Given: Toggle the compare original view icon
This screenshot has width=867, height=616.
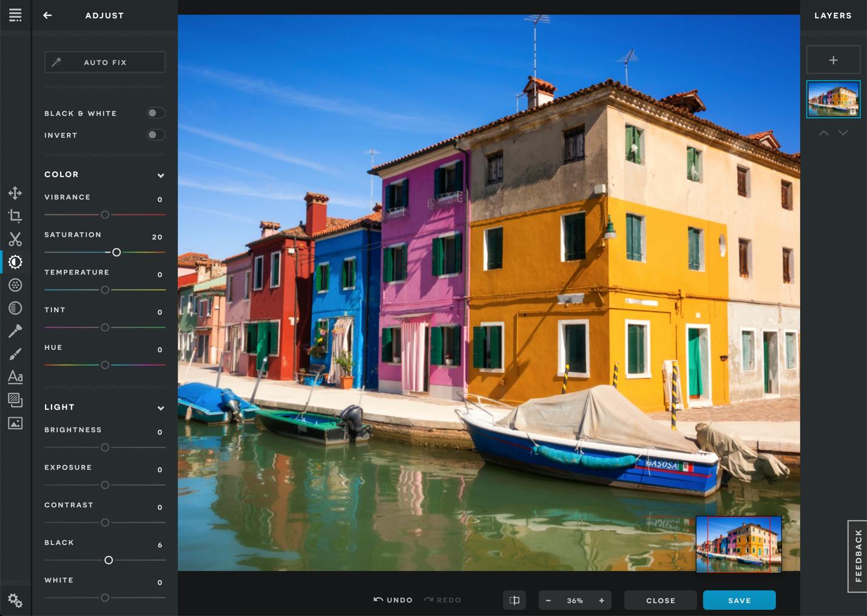Looking at the screenshot, I should coord(514,600).
